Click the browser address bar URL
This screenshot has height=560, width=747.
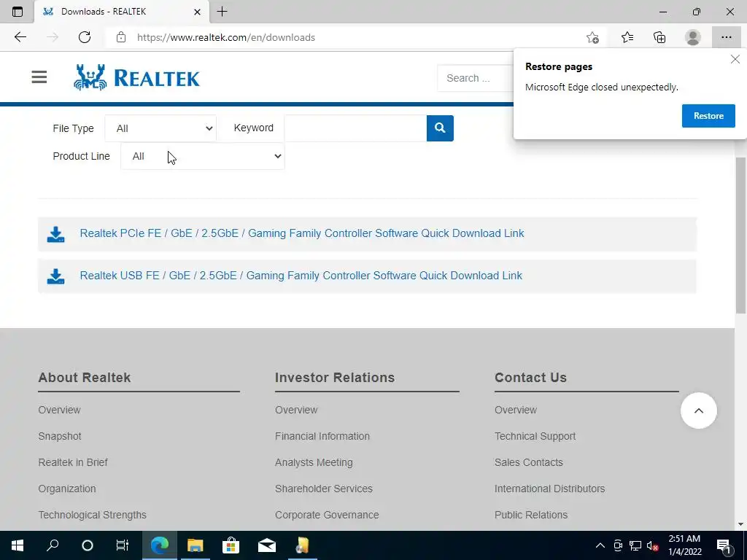point(226,37)
